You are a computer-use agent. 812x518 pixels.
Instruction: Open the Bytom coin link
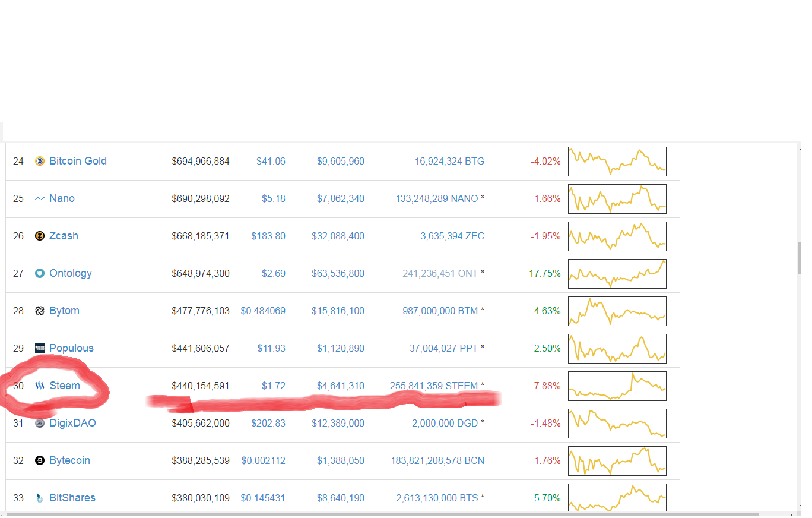64,311
